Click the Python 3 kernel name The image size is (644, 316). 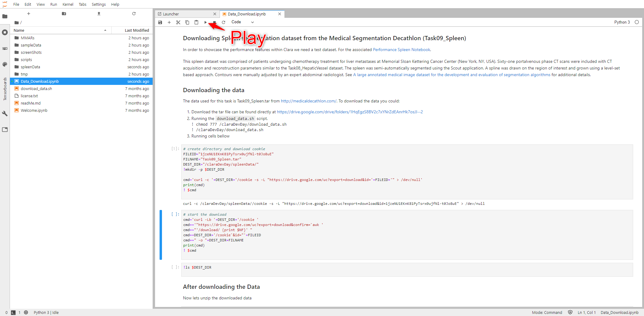622,22
